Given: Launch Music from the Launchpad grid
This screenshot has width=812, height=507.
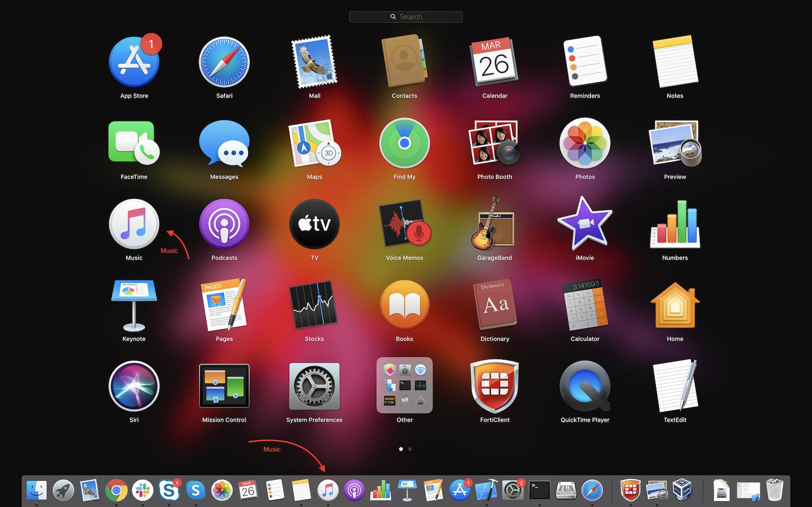Looking at the screenshot, I should tap(134, 224).
